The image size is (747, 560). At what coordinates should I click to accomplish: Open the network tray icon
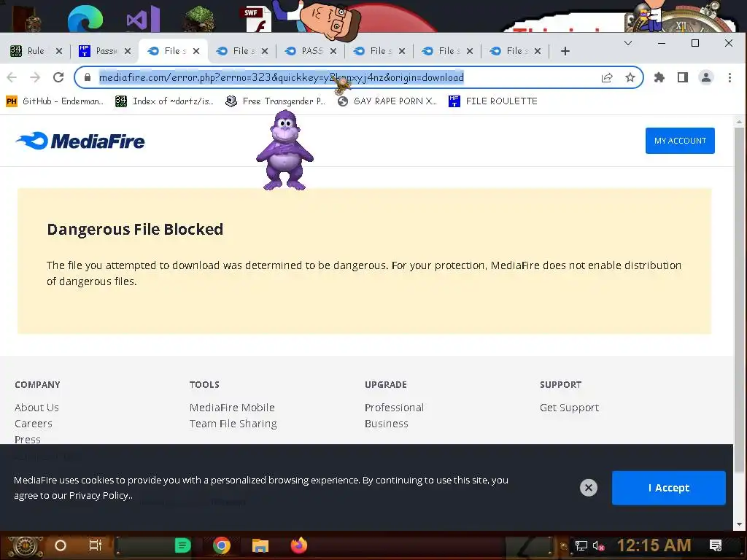click(x=581, y=545)
